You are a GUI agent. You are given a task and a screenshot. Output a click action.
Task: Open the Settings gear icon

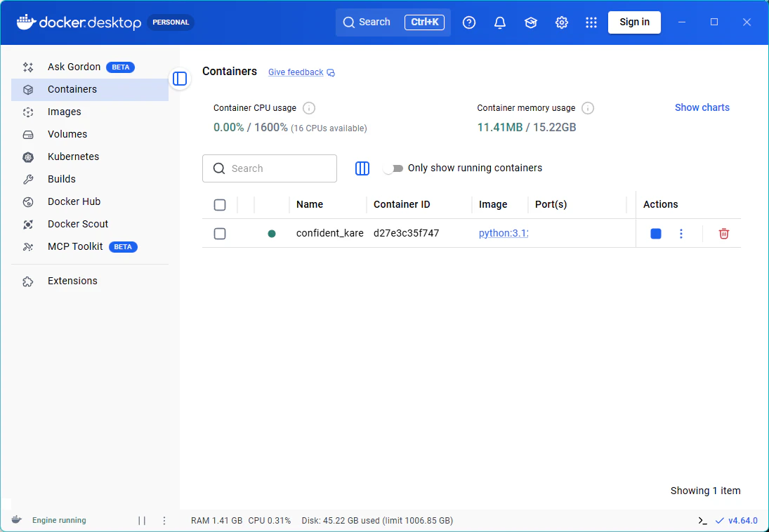click(x=562, y=22)
